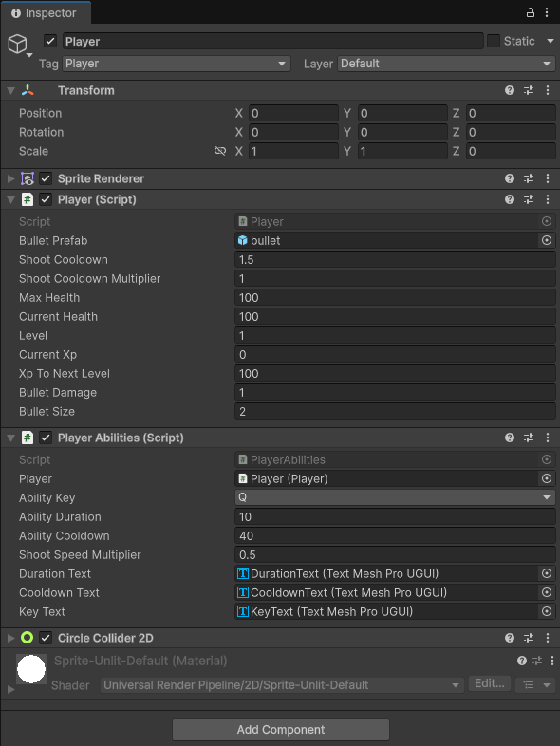560x746 pixels.
Task: Open Player Abilities three-dot menu
Action: tap(548, 438)
